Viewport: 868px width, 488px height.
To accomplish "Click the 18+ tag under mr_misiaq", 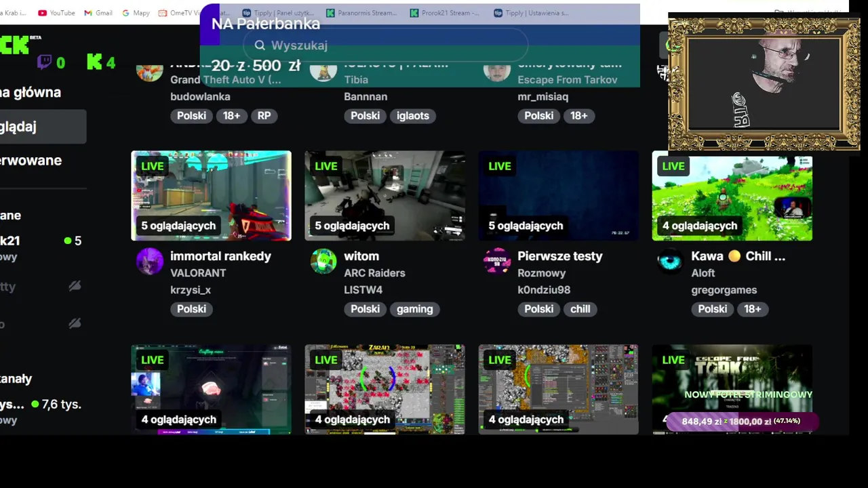I will pyautogui.click(x=578, y=116).
